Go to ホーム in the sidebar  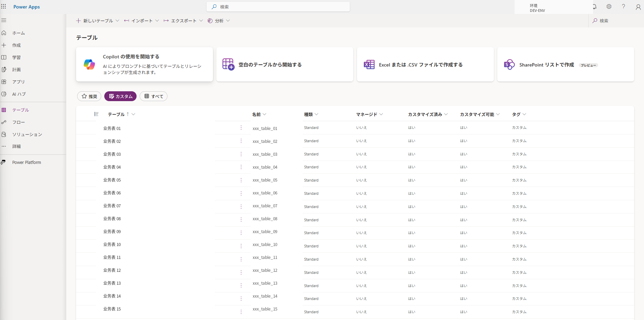pos(19,33)
